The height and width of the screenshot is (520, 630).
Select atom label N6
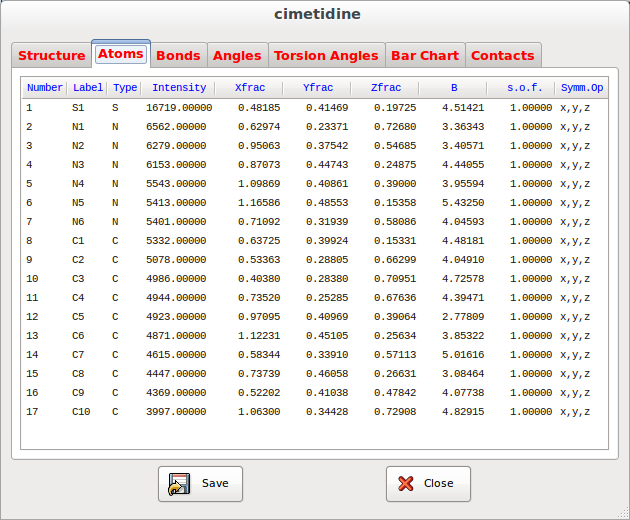coord(78,221)
